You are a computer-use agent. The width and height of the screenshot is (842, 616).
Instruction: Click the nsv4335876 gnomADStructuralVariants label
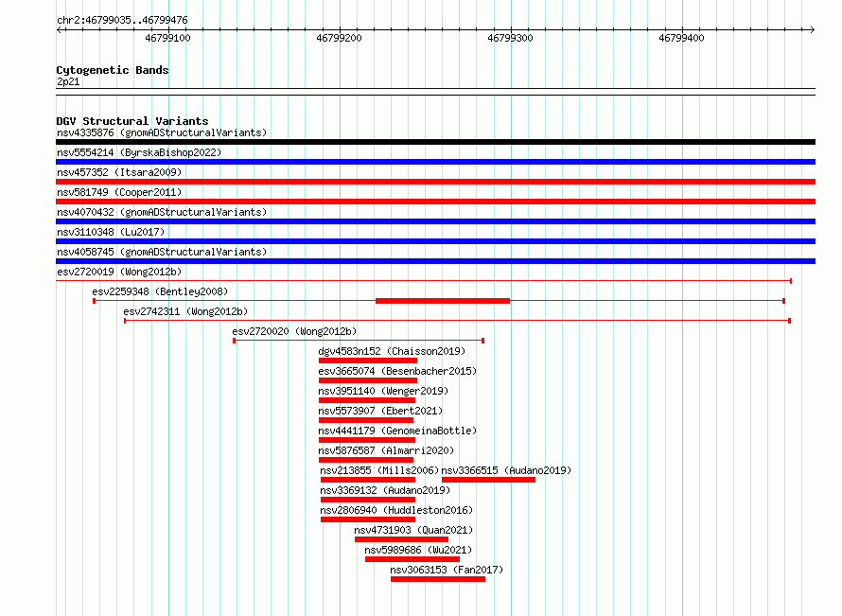(x=162, y=132)
